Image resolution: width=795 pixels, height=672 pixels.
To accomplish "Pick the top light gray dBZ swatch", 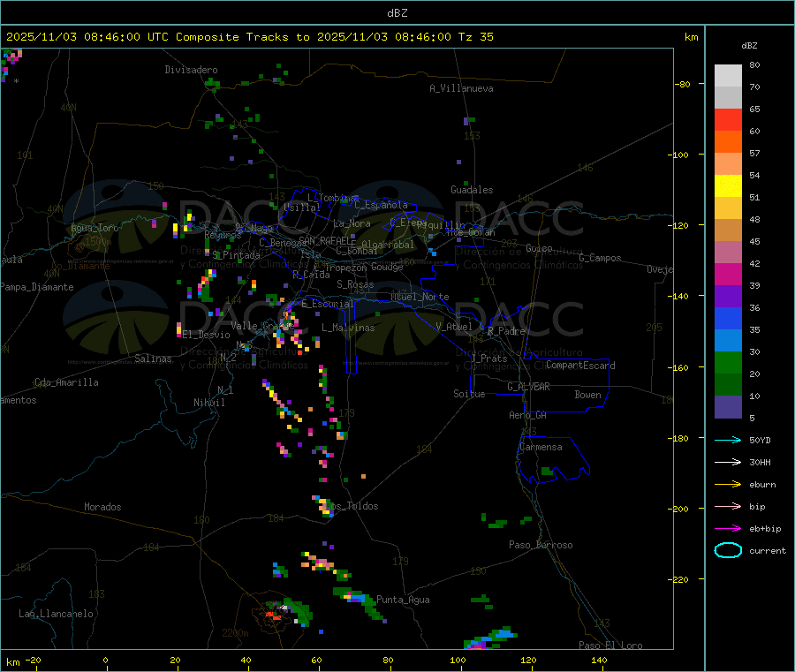I will (x=728, y=76).
